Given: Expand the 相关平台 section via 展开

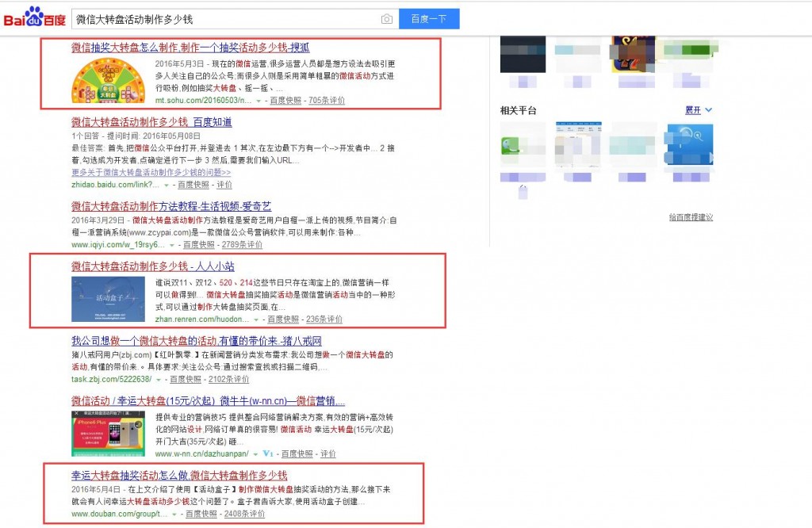Looking at the screenshot, I should pos(699,110).
